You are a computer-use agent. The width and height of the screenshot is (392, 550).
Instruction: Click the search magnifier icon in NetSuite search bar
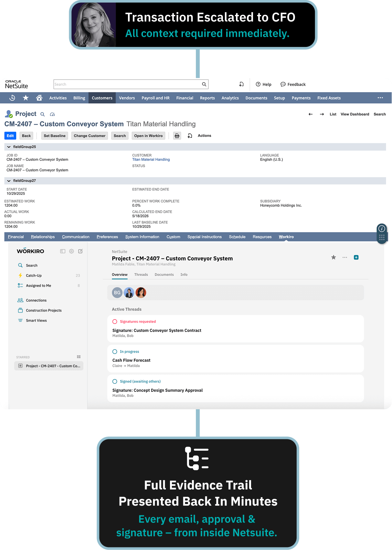click(204, 84)
